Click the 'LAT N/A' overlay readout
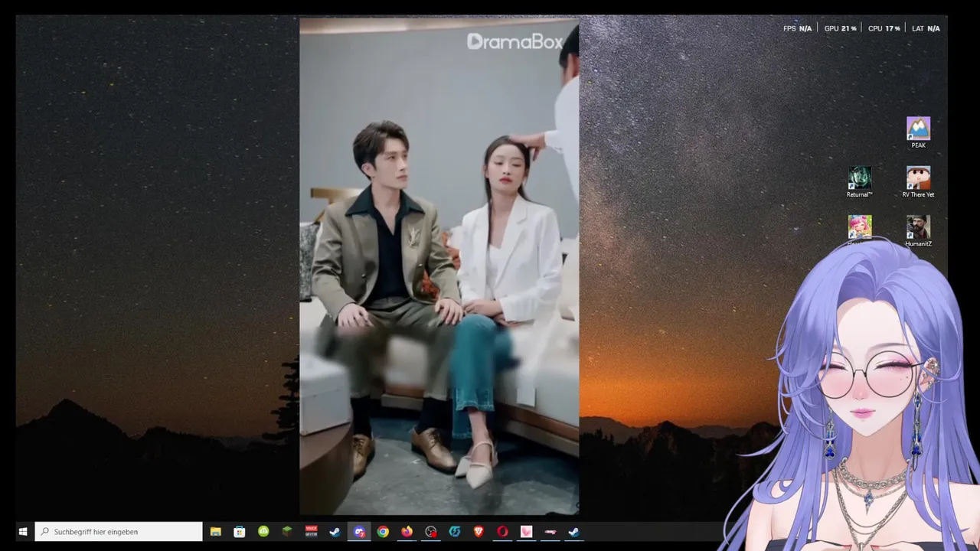The width and height of the screenshot is (980, 551). pyautogui.click(x=926, y=28)
